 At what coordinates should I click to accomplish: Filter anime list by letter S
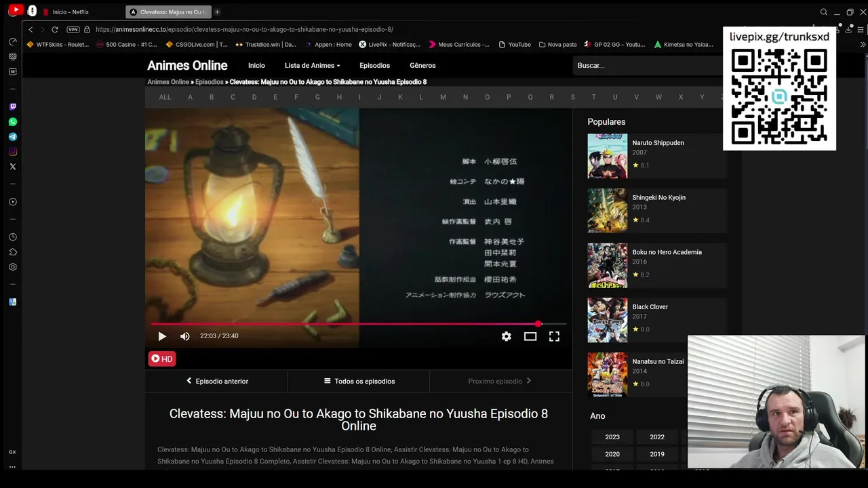(x=573, y=97)
